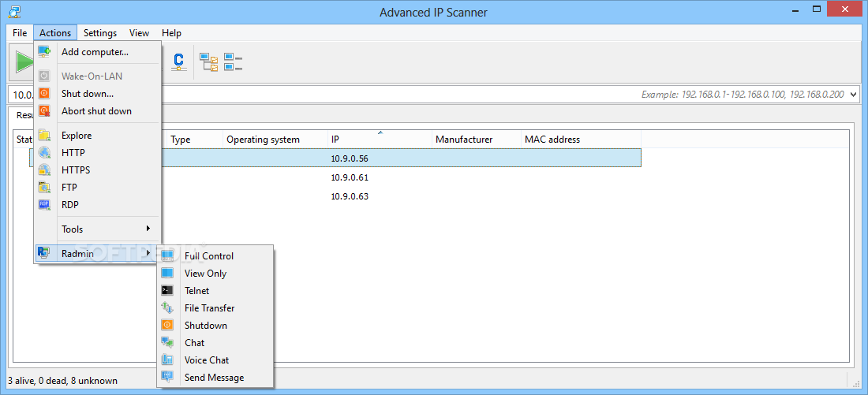Click disabled Wake-On-LAN menu entry

coord(97,76)
